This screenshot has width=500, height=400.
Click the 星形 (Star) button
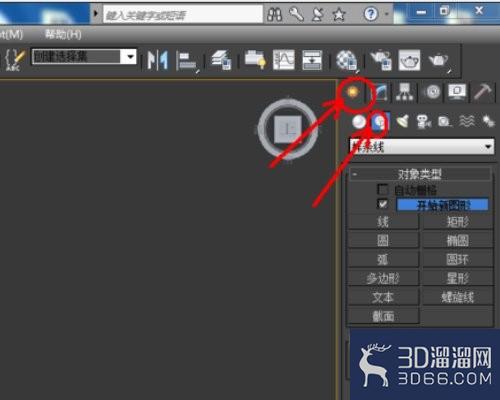pos(458,278)
